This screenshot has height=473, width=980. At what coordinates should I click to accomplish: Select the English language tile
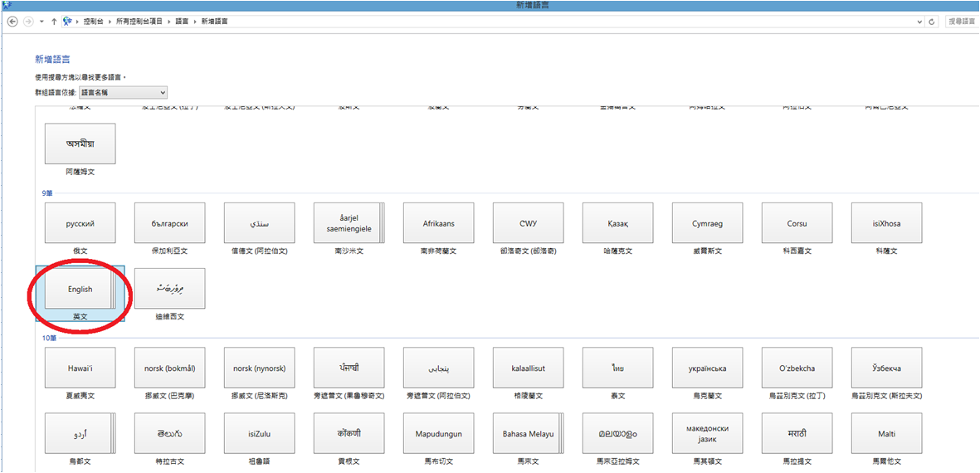[80, 290]
